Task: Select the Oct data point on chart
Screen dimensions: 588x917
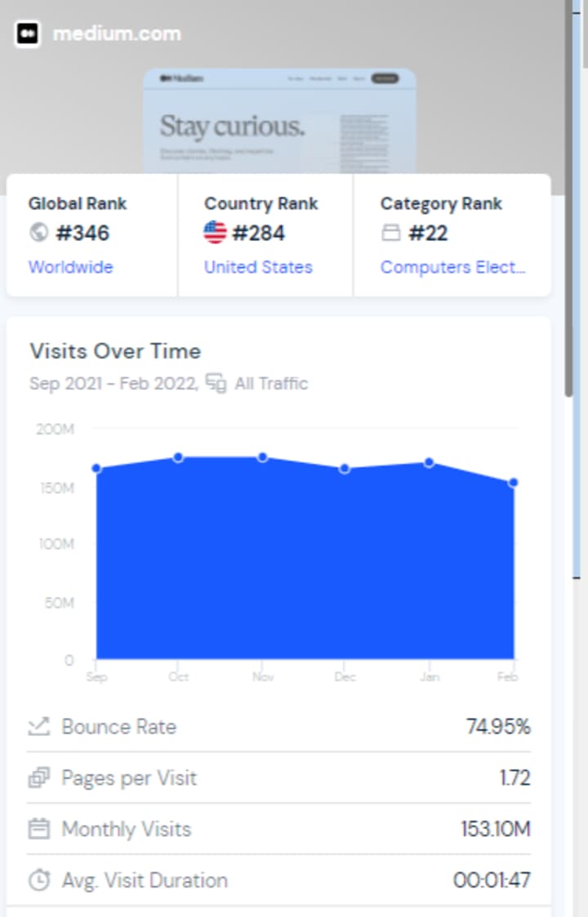Action: click(x=179, y=457)
